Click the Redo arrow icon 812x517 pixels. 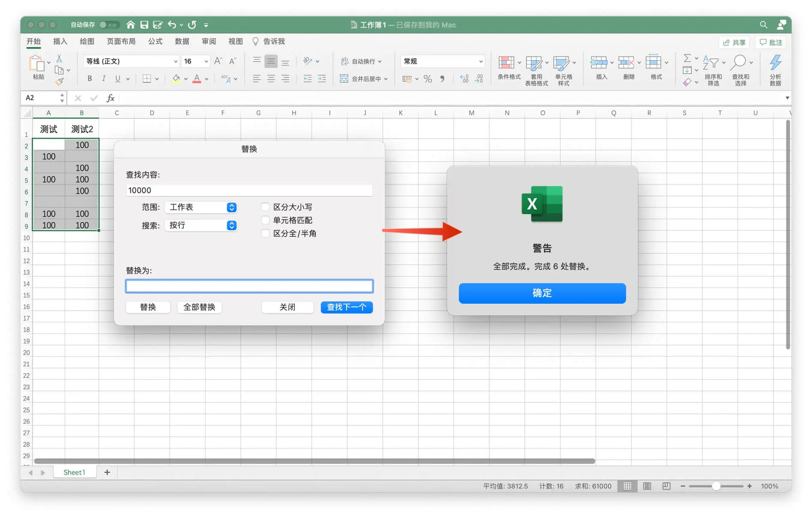192,25
